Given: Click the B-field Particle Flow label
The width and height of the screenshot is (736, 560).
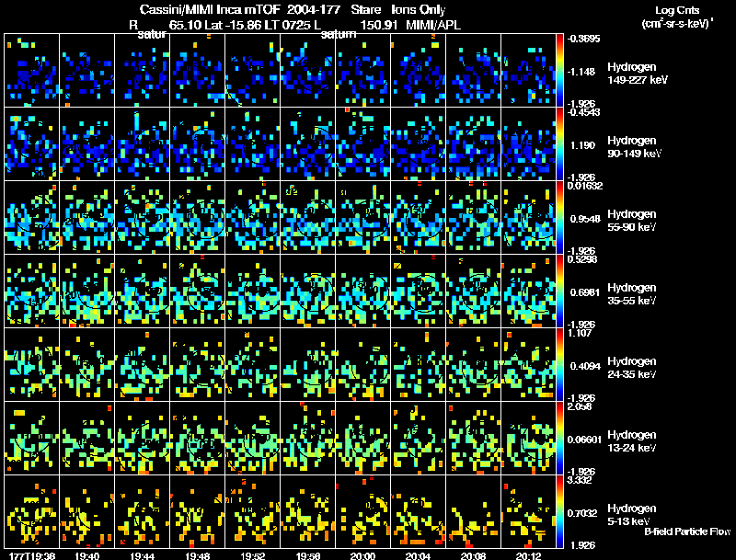Looking at the screenshot, I should 687,531.
